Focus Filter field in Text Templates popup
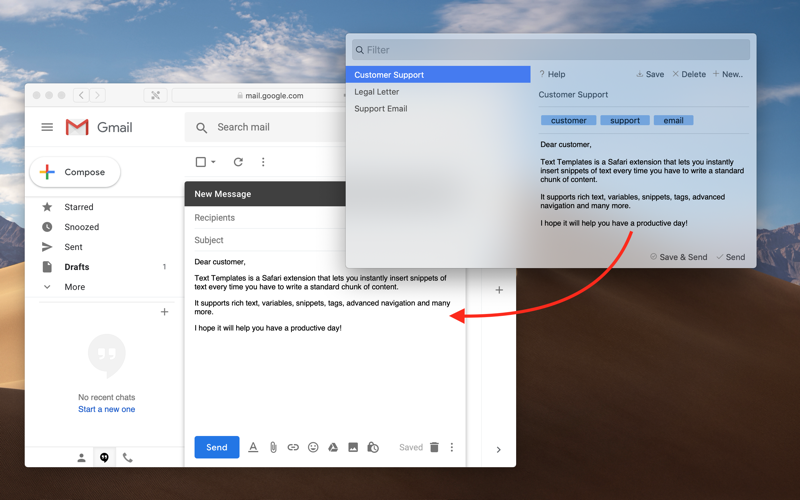The width and height of the screenshot is (800, 500). click(551, 50)
